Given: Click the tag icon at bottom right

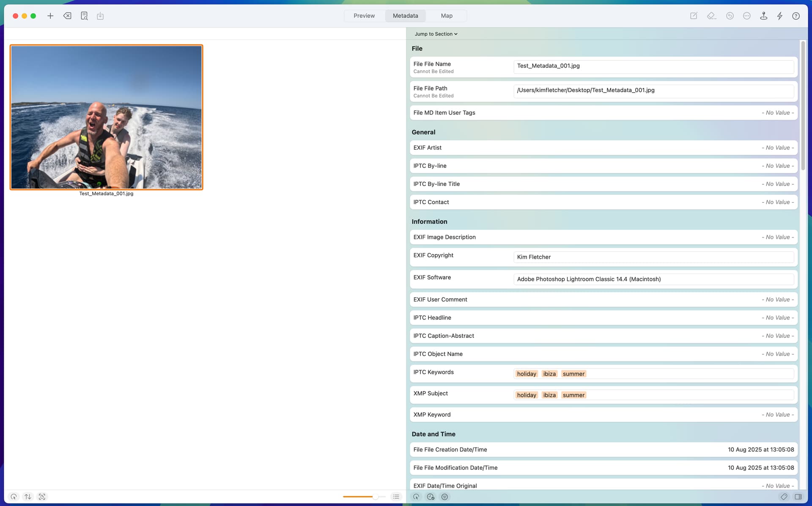Looking at the screenshot, I should coord(784,497).
